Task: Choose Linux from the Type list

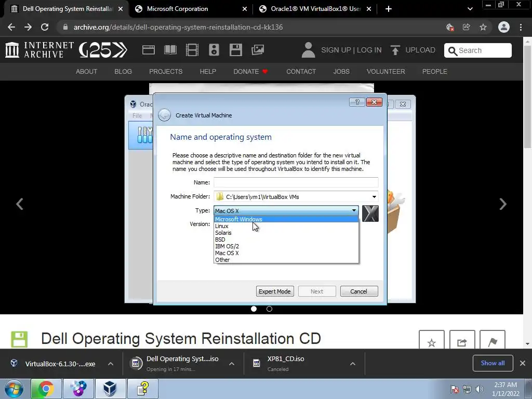Action: tap(286, 226)
